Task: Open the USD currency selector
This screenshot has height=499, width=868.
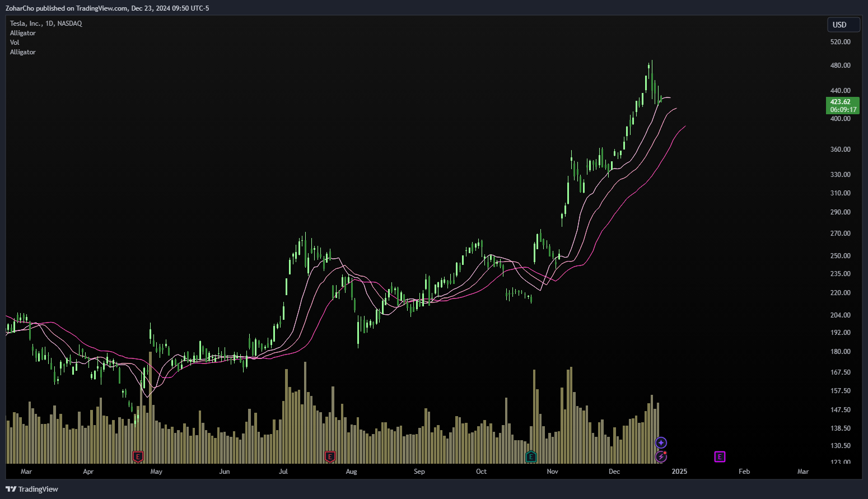Action: 843,25
